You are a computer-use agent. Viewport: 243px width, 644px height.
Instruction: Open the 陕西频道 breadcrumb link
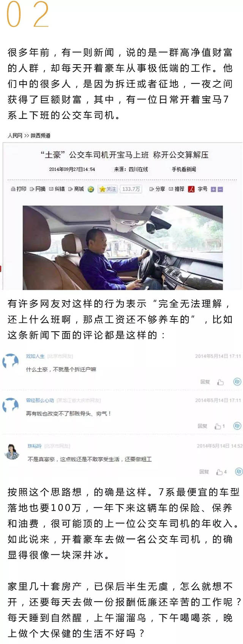tap(41, 135)
